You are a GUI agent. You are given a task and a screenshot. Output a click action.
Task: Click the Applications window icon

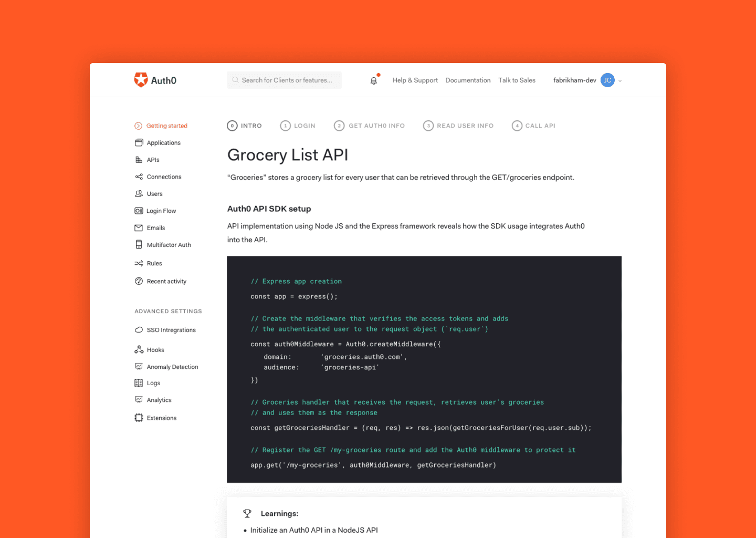point(139,143)
